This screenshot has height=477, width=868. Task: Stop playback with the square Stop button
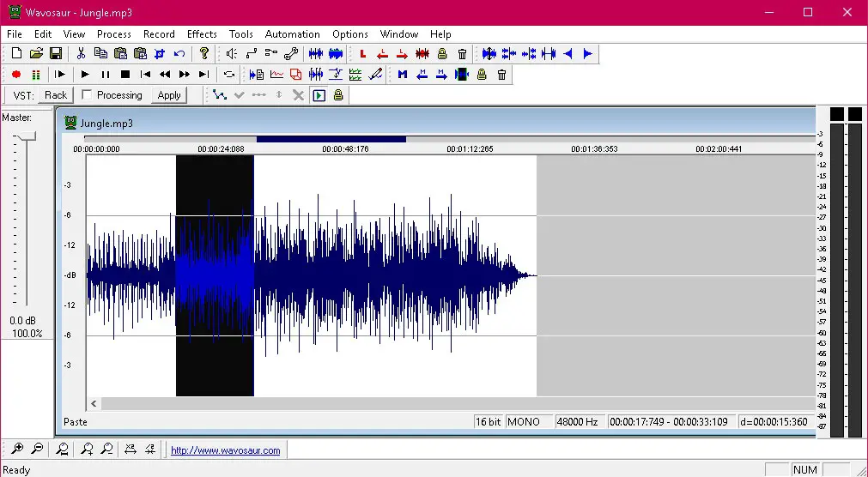tap(125, 75)
